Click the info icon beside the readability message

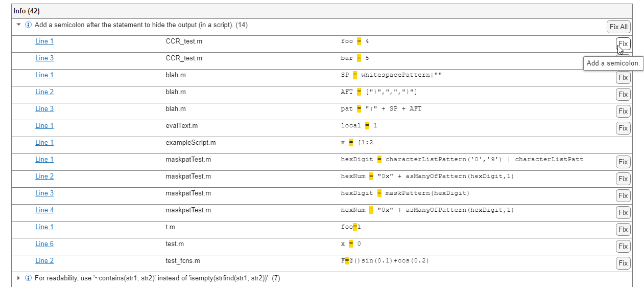click(x=29, y=278)
